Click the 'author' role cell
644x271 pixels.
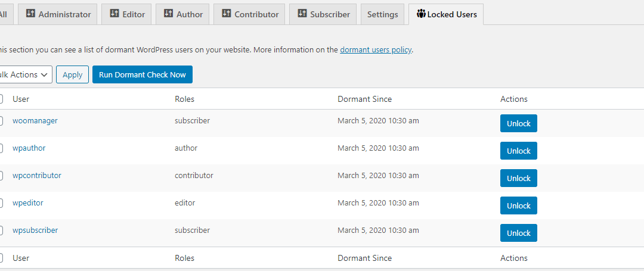point(186,148)
